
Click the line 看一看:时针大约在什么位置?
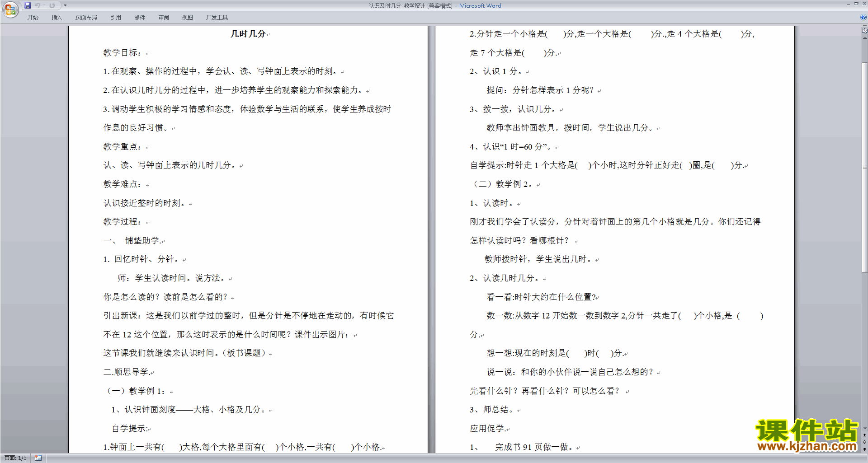(x=541, y=297)
